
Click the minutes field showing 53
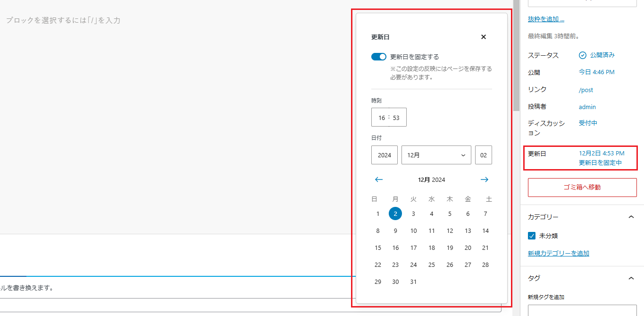(397, 117)
